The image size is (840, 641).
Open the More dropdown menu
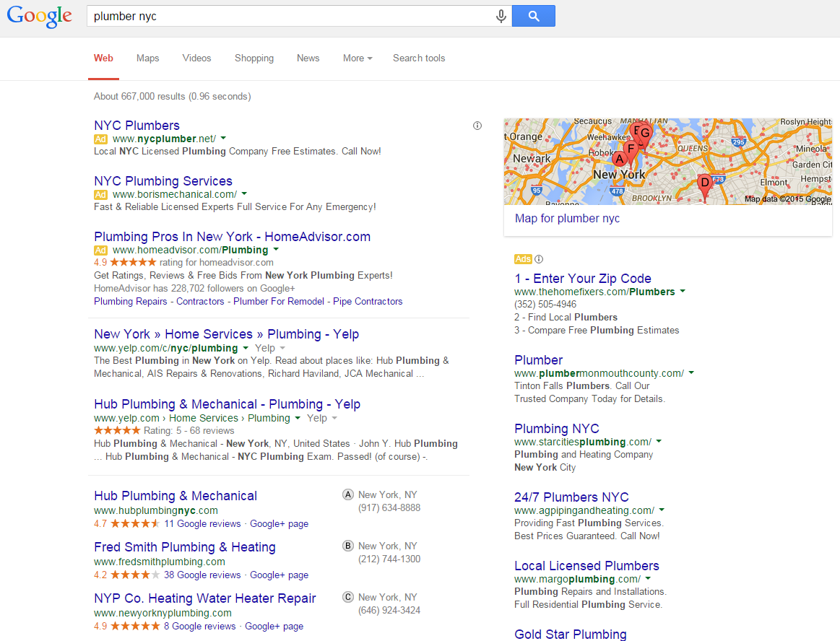point(358,58)
